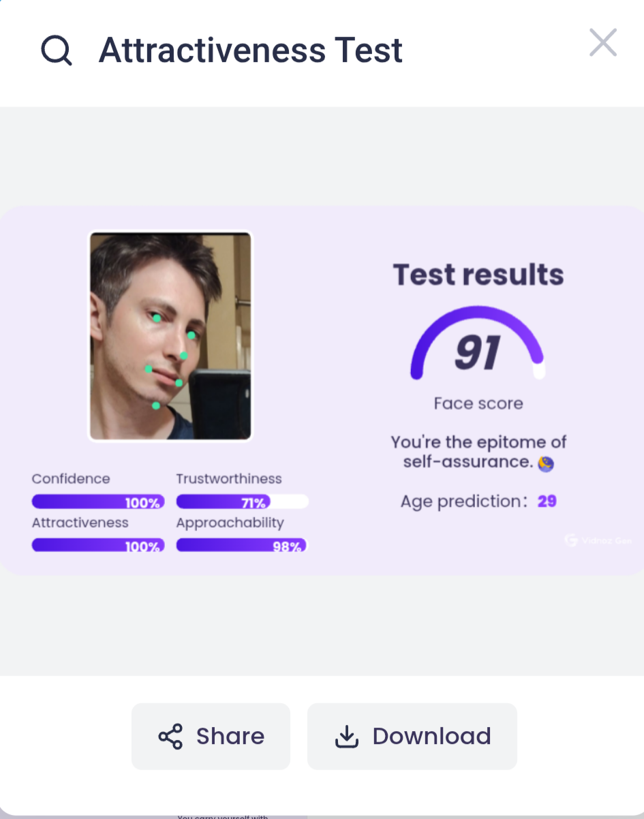
Task: Click the Attractiveness 100% progress bar
Action: tap(98, 545)
